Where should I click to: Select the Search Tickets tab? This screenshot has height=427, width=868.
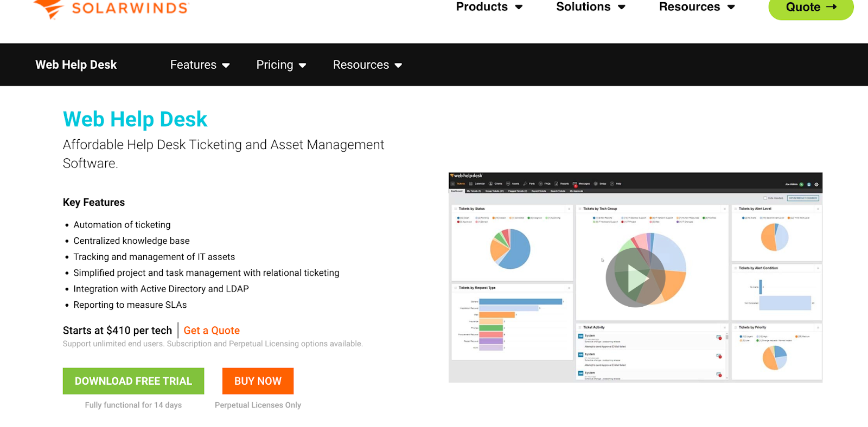(x=558, y=191)
